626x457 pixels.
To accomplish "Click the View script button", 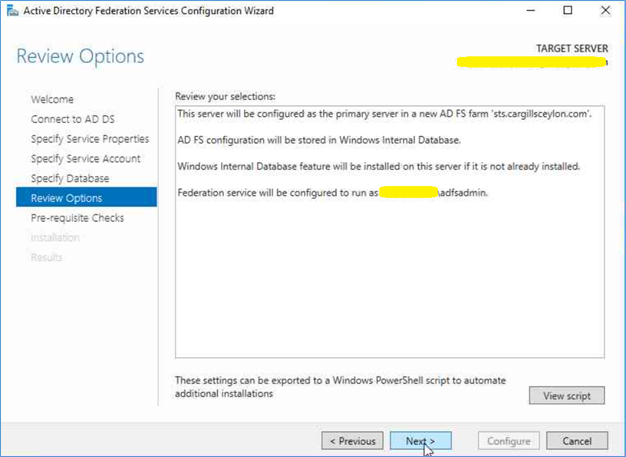I will tap(567, 396).
